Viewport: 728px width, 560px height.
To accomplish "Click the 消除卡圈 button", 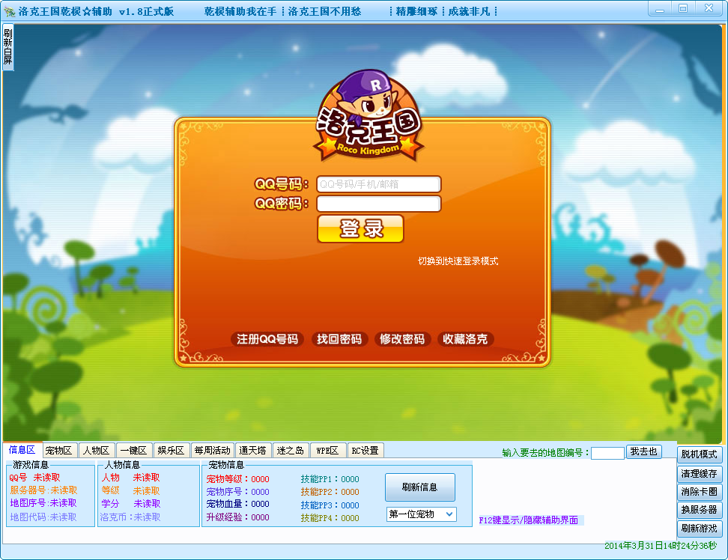I will pyautogui.click(x=700, y=492).
